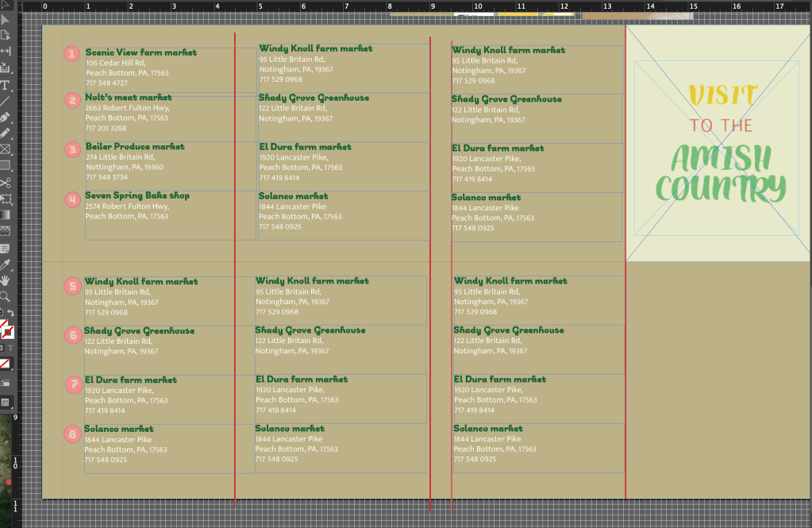Activate the Zoom magnifier tool
The height and width of the screenshot is (528, 812).
tap(5, 295)
